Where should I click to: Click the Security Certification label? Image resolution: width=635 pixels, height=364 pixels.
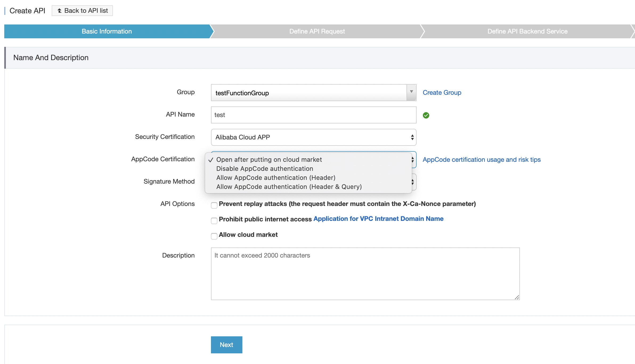(x=165, y=137)
